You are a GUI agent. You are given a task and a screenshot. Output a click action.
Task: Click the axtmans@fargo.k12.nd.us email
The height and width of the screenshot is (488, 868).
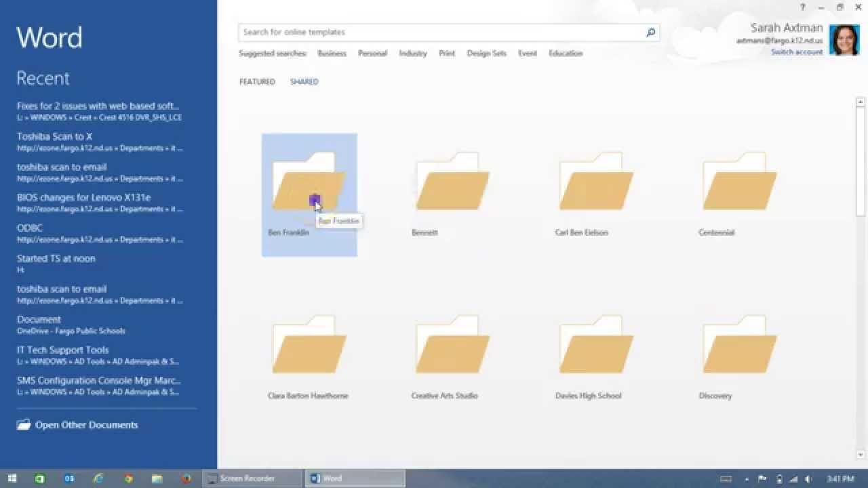(780, 41)
